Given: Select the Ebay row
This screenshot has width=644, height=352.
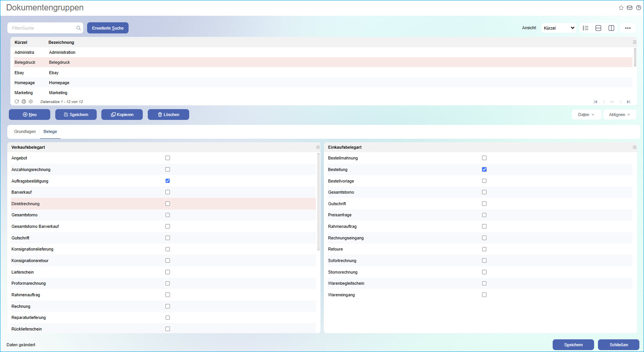Looking at the screenshot, I should 323,73.
